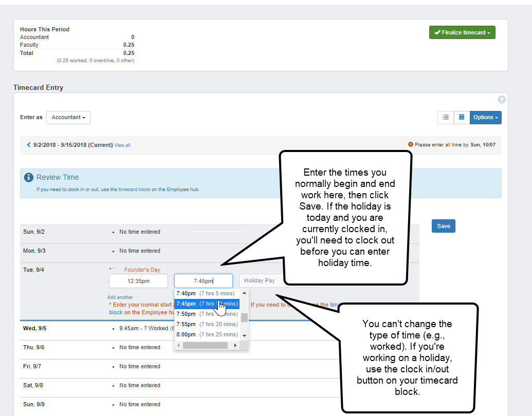This screenshot has height=416, width=532.
Task: Go to previous pay period arrow
Action: tap(28, 145)
